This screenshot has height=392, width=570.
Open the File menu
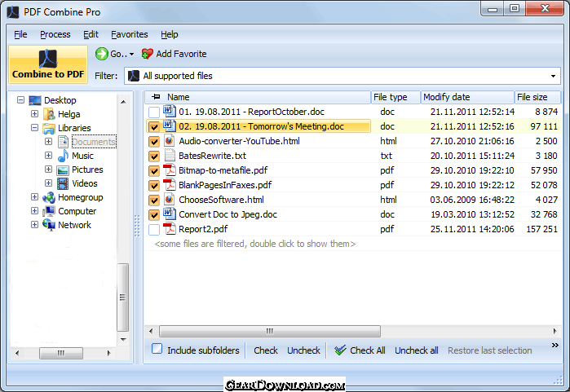(x=20, y=34)
